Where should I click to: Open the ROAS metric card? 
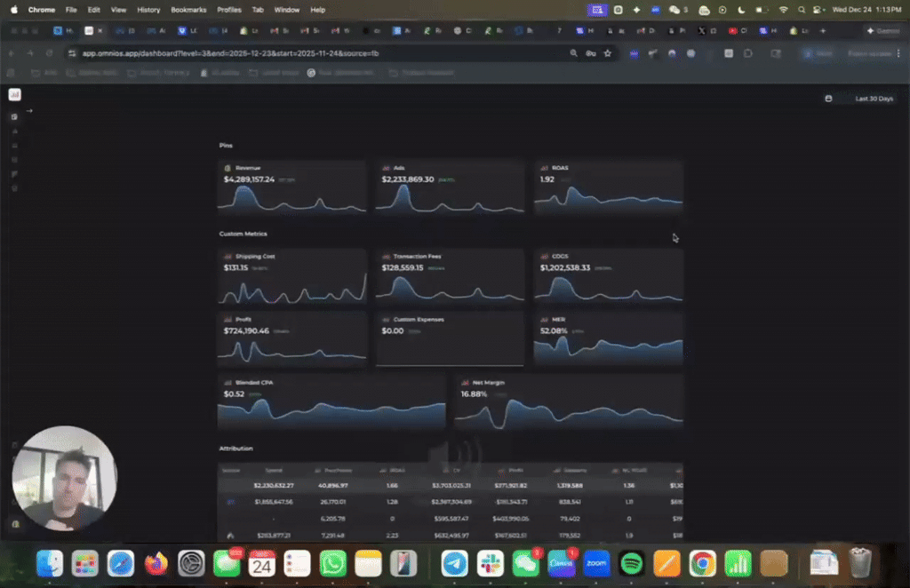point(608,188)
